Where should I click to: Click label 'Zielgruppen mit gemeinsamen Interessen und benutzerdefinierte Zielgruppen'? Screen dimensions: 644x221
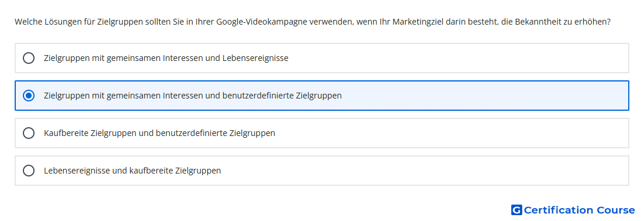(193, 96)
